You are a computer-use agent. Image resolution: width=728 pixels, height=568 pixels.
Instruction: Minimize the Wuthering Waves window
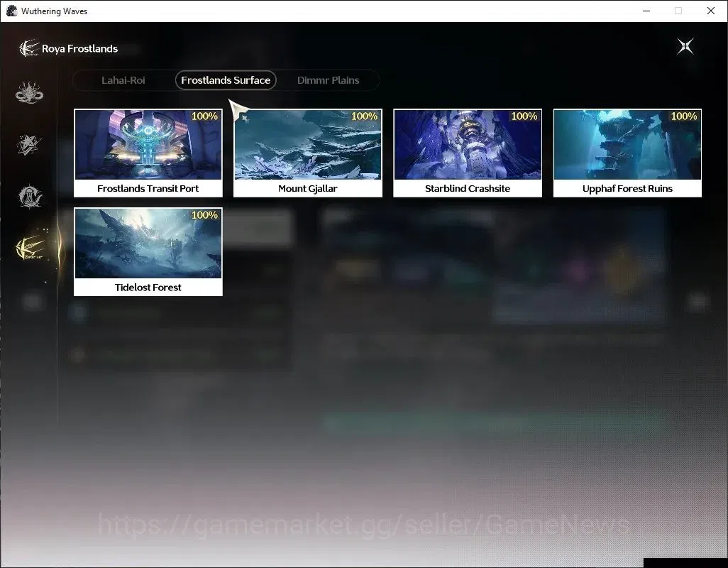click(646, 11)
